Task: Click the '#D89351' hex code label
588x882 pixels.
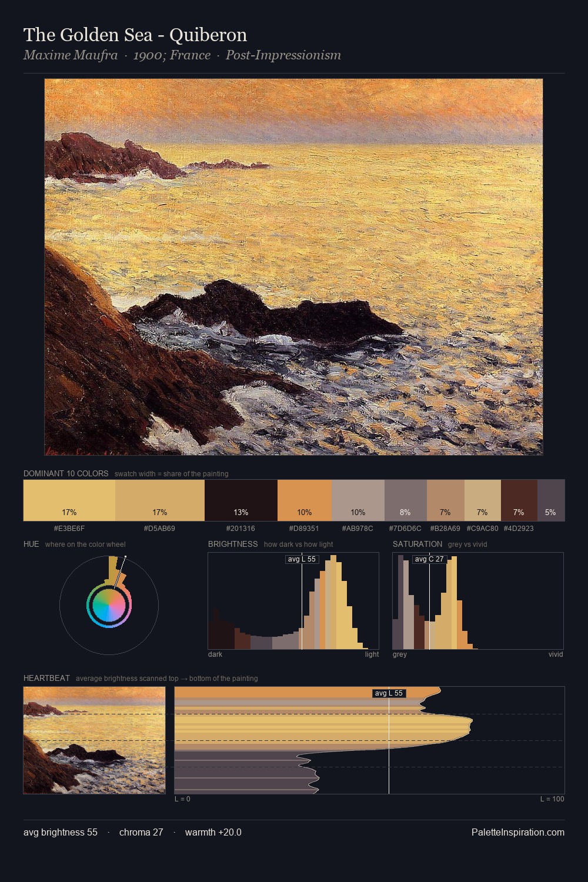Action: [304, 529]
